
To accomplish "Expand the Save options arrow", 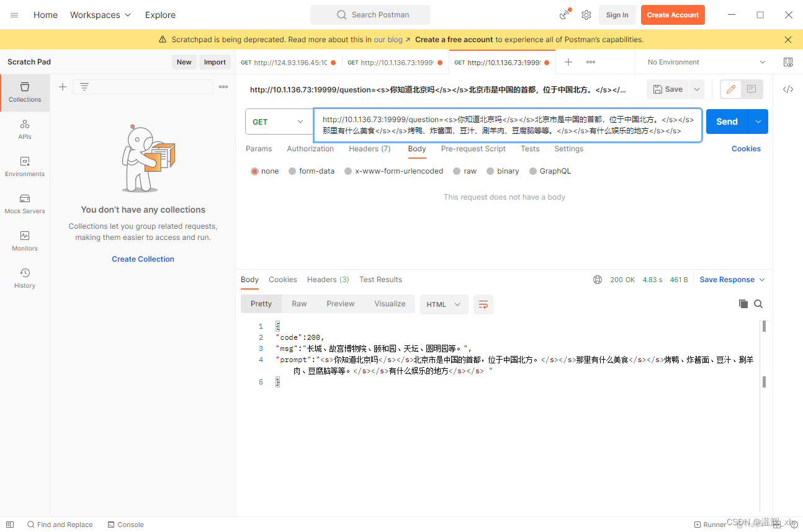I will coord(697,89).
